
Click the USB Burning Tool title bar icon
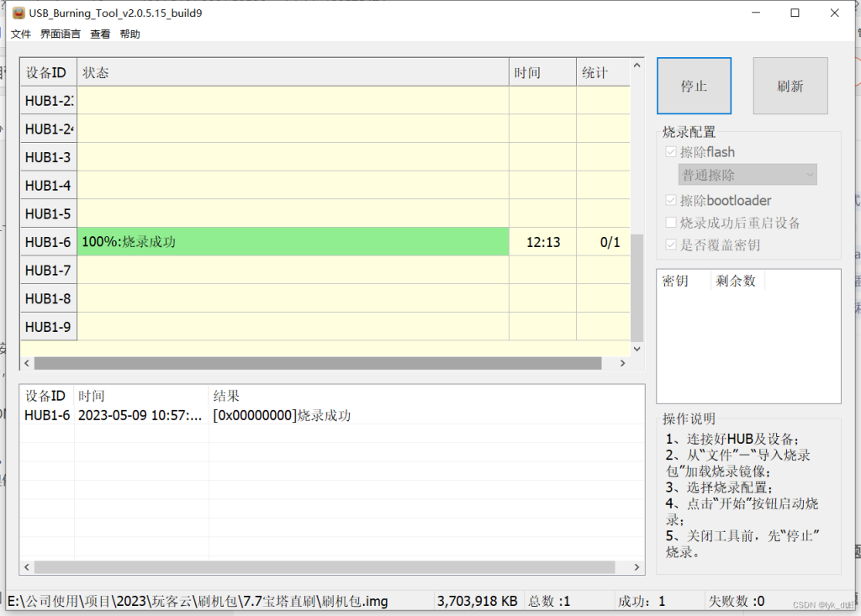18,13
